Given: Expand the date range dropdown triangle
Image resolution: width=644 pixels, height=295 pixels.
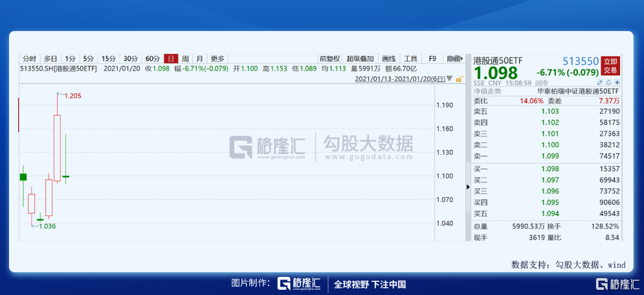Looking at the screenshot, I should pos(449,79).
